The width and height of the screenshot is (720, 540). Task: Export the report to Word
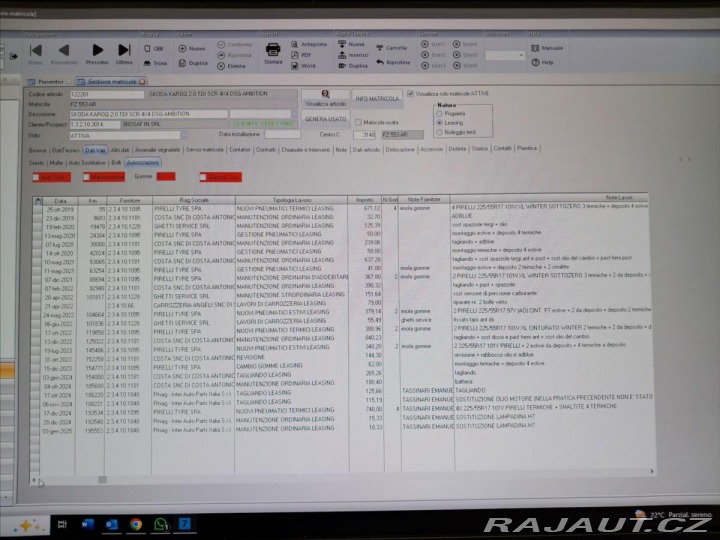point(303,66)
